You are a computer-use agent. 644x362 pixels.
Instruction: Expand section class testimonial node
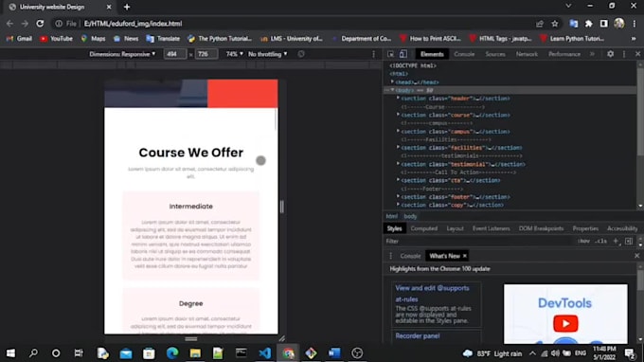pyautogui.click(x=398, y=164)
